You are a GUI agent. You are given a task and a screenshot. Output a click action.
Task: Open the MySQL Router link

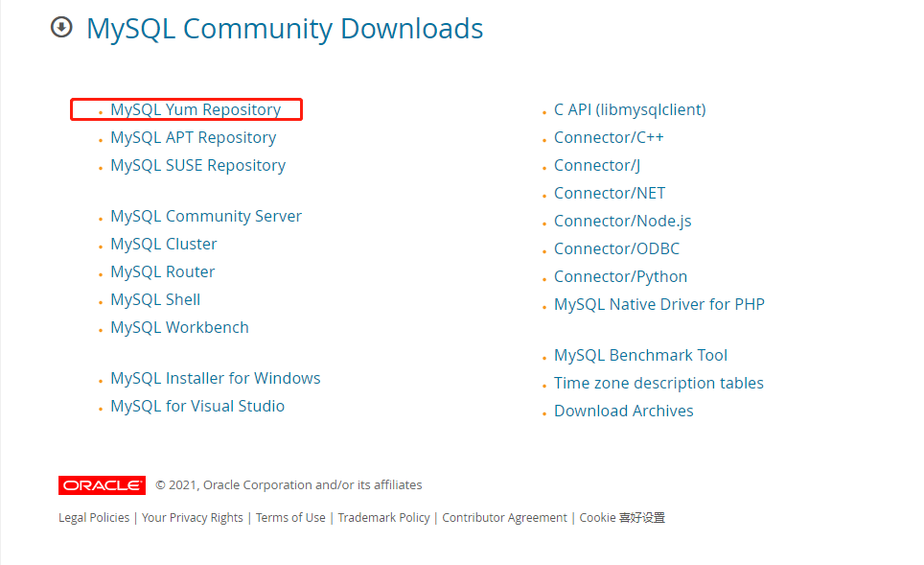tap(163, 271)
